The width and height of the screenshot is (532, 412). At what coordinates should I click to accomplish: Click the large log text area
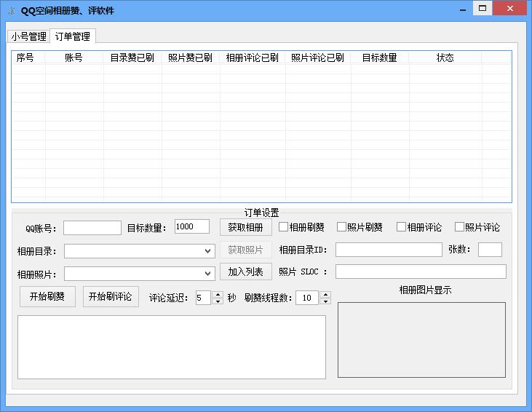pyautogui.click(x=172, y=346)
